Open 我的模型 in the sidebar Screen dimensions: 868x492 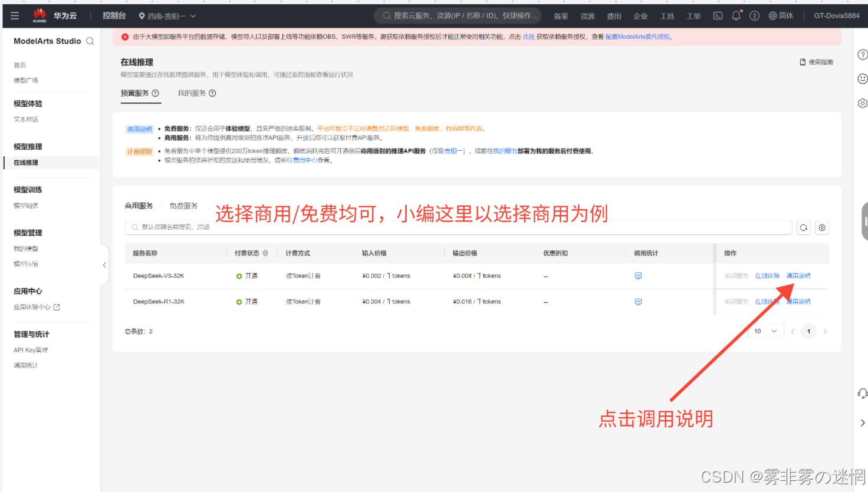pos(26,249)
